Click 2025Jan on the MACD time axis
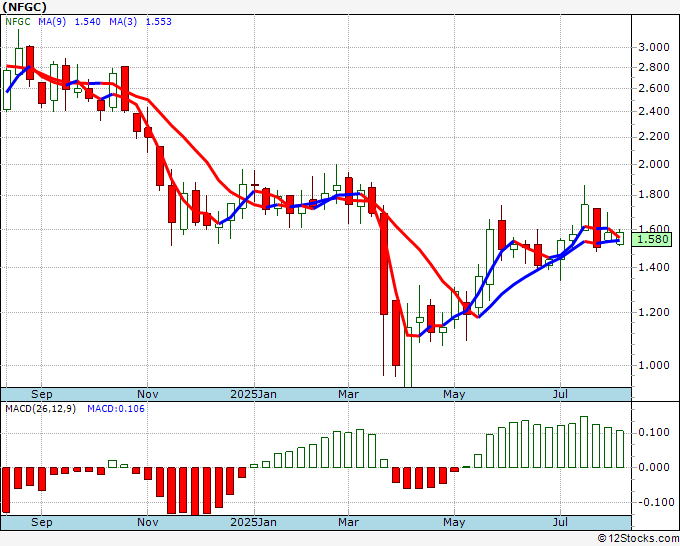 tap(254, 522)
